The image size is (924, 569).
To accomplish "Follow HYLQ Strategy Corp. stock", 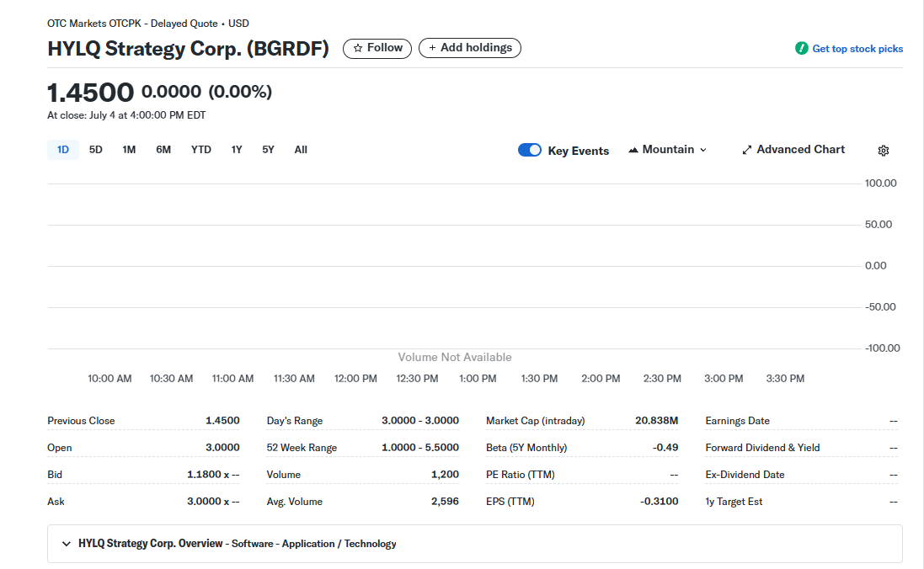I will [x=377, y=48].
